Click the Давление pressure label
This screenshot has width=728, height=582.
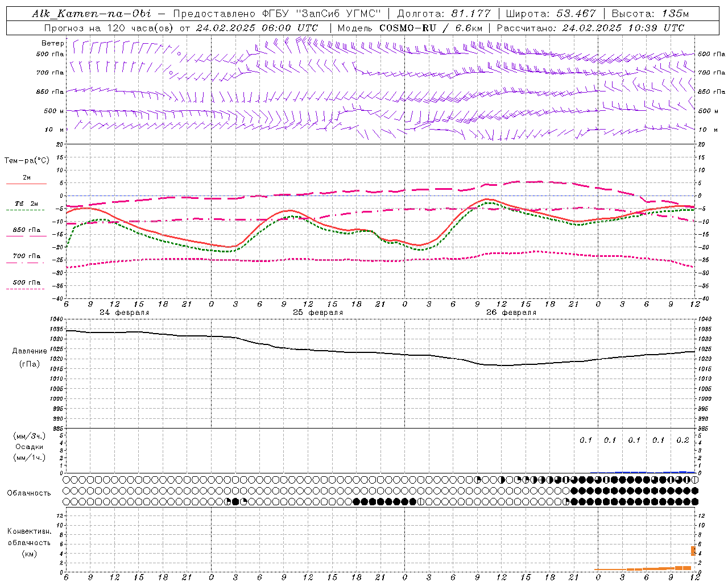coord(30,351)
